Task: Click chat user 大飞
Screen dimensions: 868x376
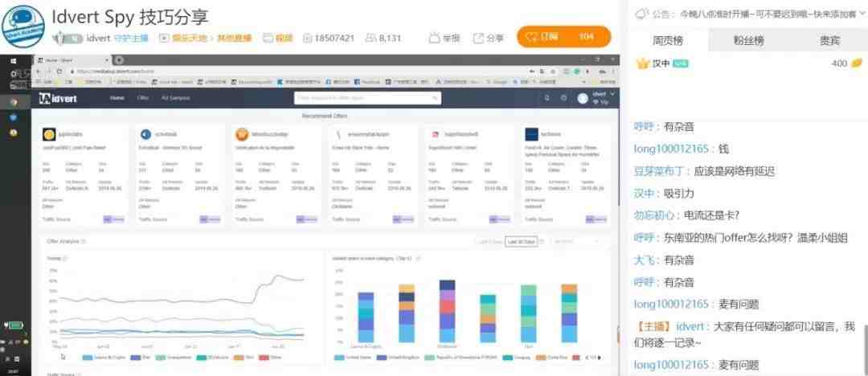Action: (645, 260)
